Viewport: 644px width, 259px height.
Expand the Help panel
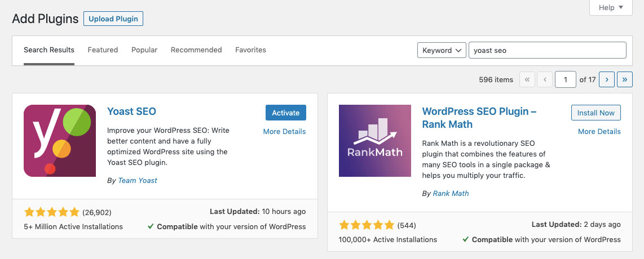pos(611,7)
